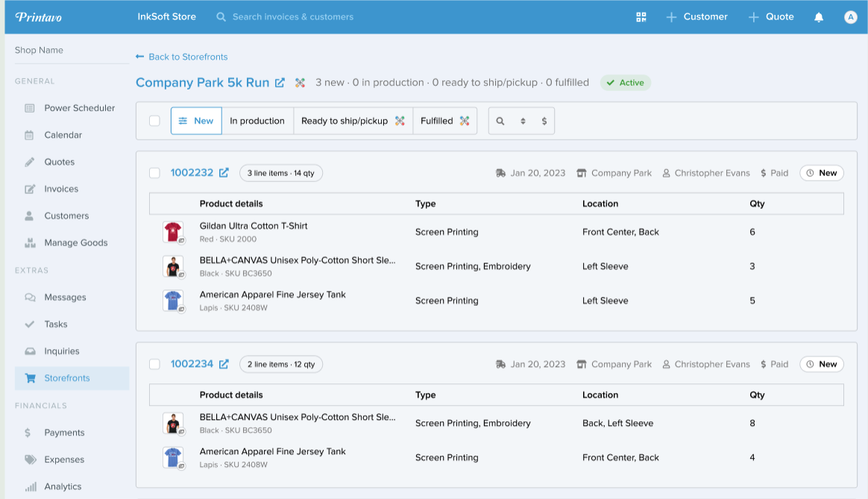Check the box for order 1002232
Image resolution: width=868 pixels, height=499 pixels.
tap(154, 173)
